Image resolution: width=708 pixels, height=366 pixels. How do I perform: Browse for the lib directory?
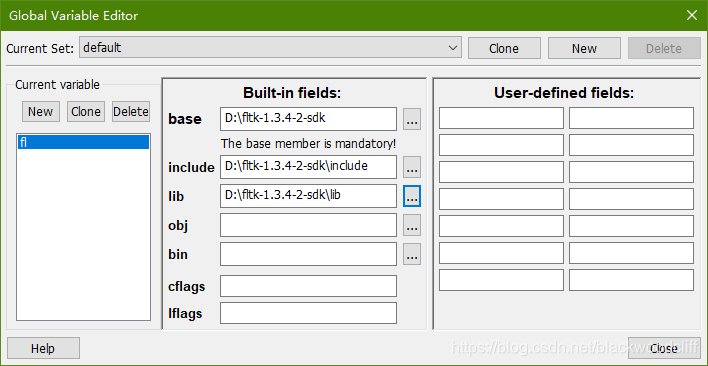(x=412, y=196)
